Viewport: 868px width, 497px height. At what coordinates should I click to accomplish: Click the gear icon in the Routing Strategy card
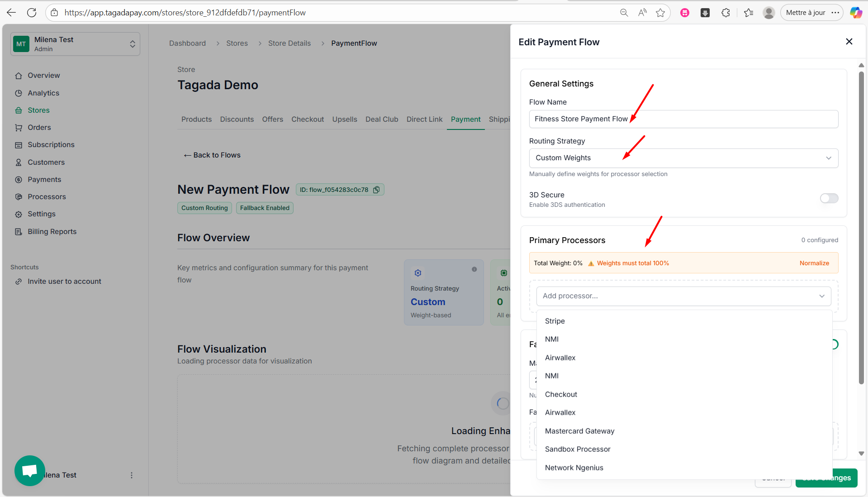(x=418, y=273)
